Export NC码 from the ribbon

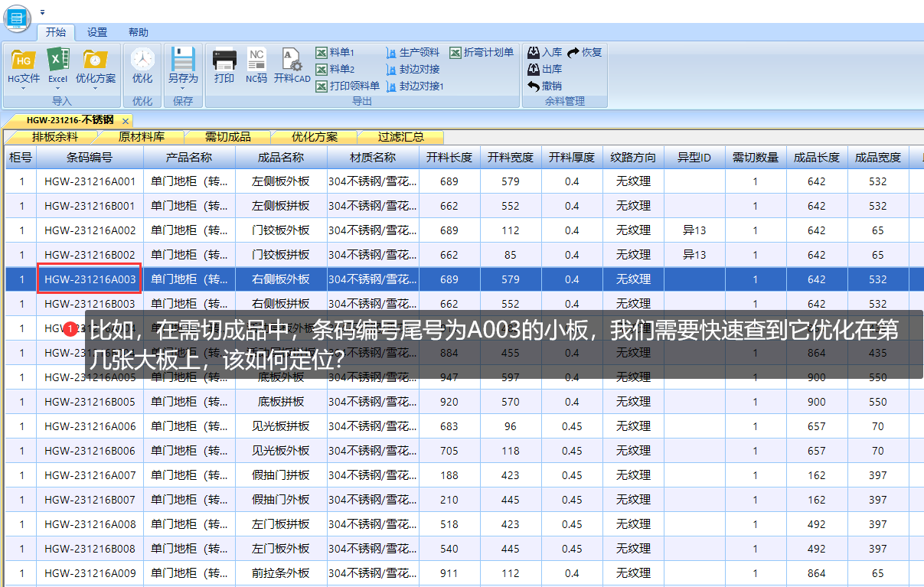click(256, 65)
